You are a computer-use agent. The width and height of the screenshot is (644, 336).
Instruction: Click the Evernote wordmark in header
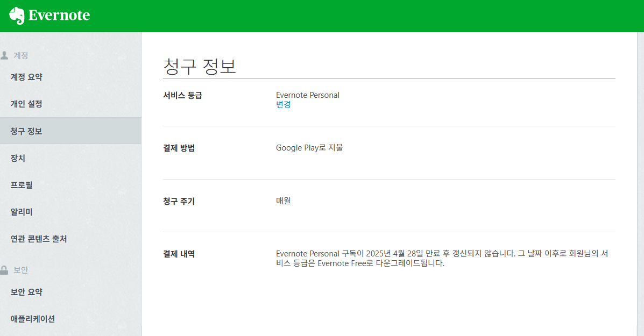[59, 15]
